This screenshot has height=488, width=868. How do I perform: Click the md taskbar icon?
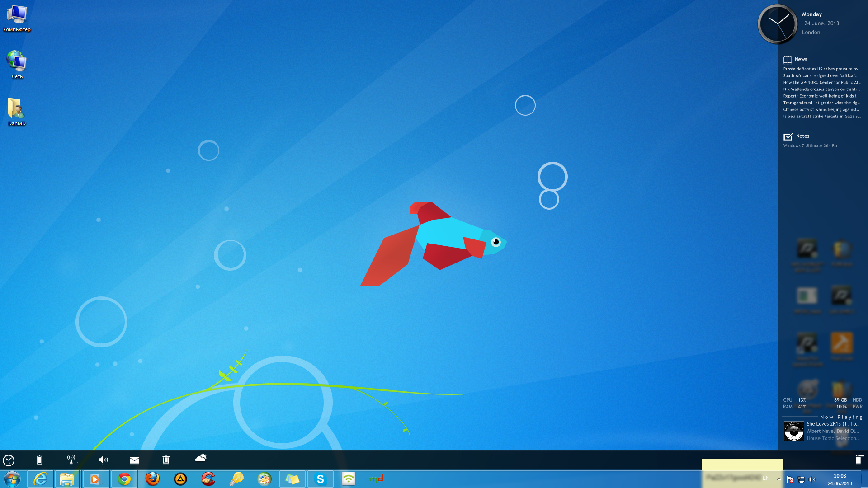pyautogui.click(x=377, y=479)
